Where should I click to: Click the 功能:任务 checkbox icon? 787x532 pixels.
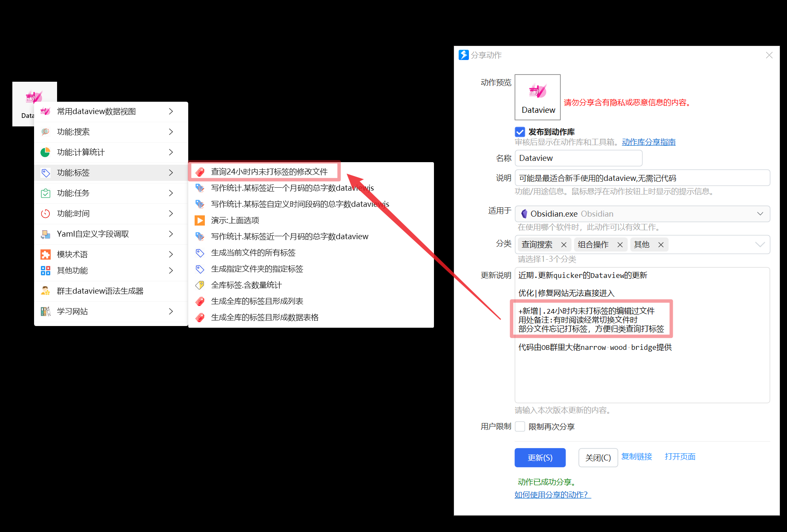[45, 193]
